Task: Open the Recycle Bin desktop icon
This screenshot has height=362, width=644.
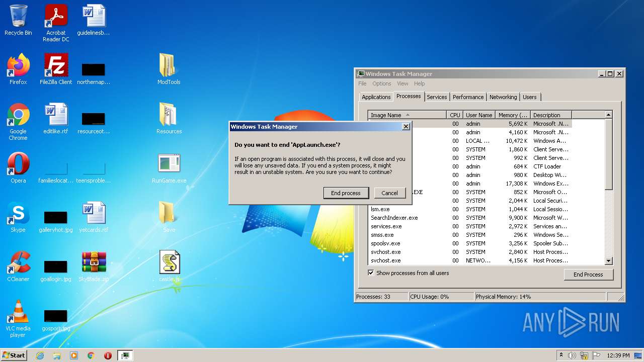Action: (18, 20)
